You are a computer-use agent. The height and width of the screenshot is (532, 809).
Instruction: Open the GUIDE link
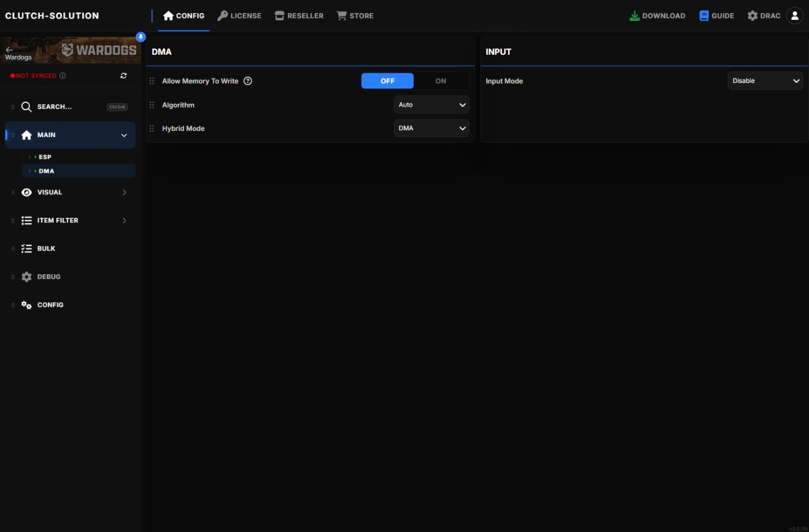(717, 16)
